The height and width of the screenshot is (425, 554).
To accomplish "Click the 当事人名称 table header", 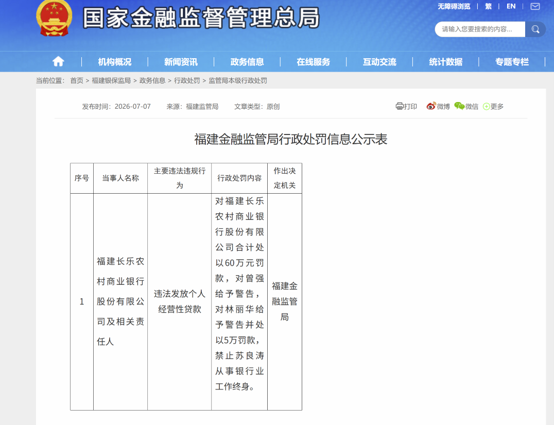I will (x=120, y=178).
